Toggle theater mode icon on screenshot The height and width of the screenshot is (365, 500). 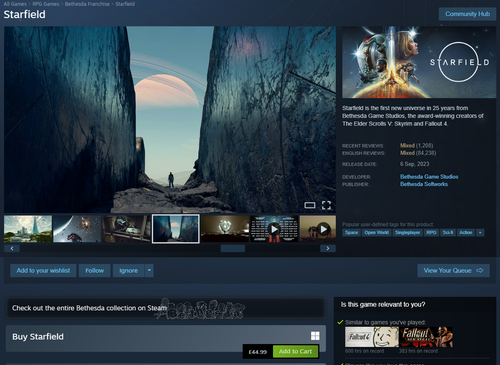(x=310, y=205)
